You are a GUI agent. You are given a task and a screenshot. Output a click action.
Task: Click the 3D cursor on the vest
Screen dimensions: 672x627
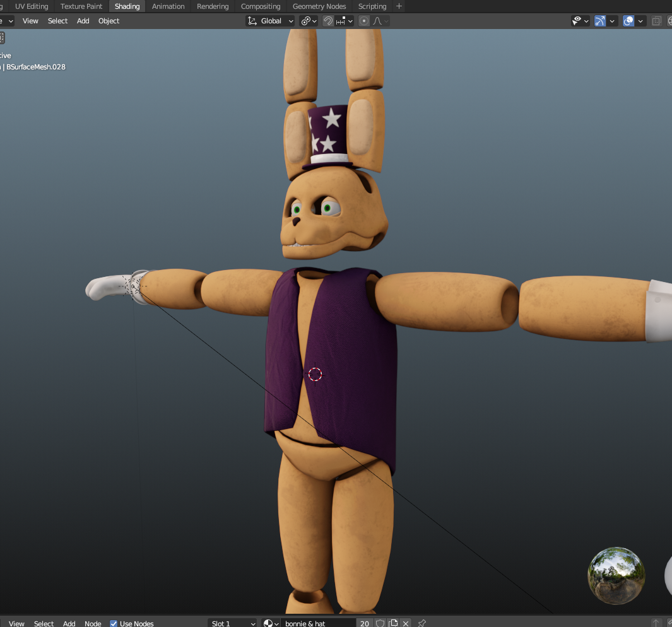pos(315,374)
